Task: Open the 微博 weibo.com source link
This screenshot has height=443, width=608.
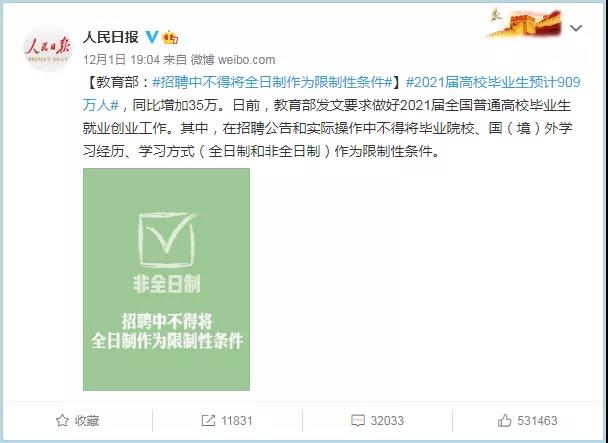Action: pos(233,59)
